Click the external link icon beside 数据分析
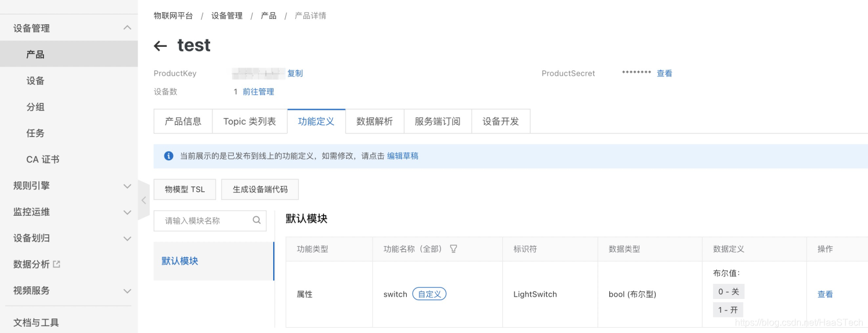Viewport: 868px width, 333px height. click(57, 264)
